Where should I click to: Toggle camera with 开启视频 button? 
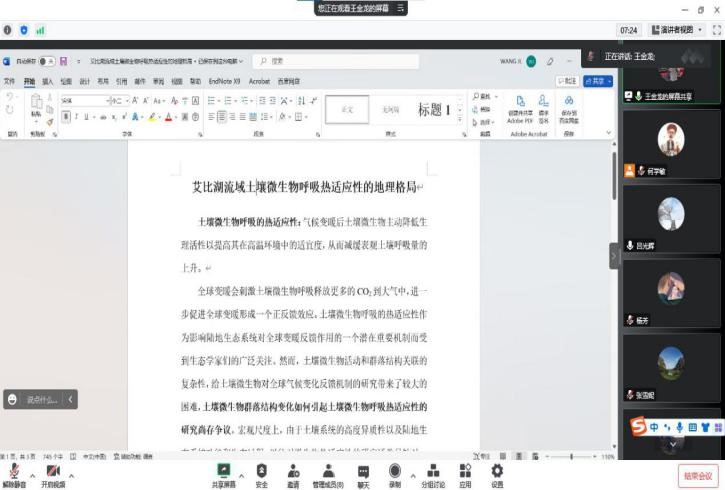click(x=53, y=474)
